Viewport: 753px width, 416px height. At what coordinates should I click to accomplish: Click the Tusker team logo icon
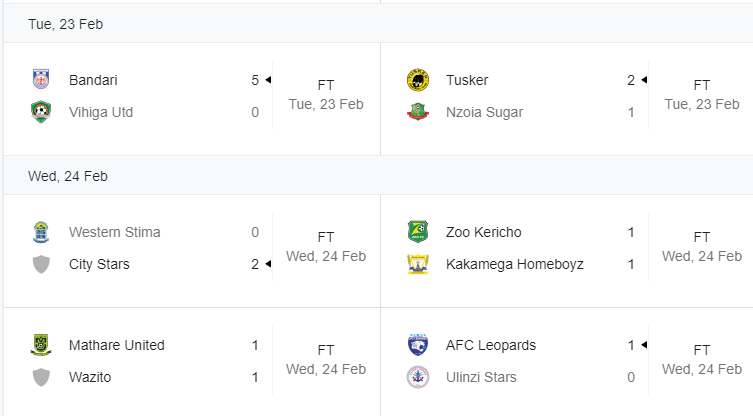pyautogui.click(x=418, y=80)
